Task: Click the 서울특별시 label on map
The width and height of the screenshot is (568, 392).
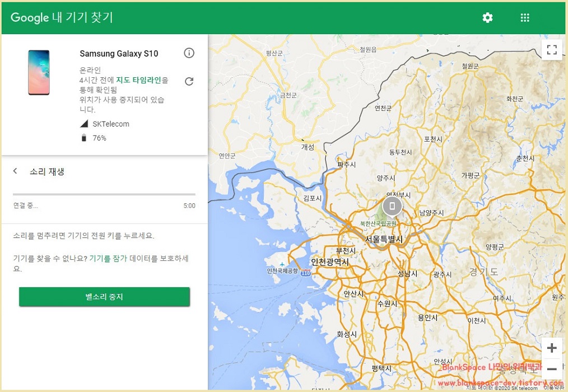Action: (384, 239)
